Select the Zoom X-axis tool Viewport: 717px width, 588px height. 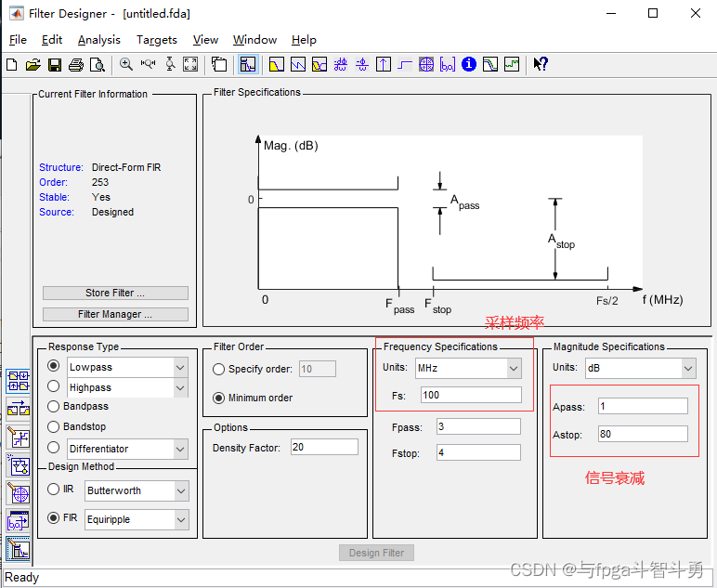148,64
